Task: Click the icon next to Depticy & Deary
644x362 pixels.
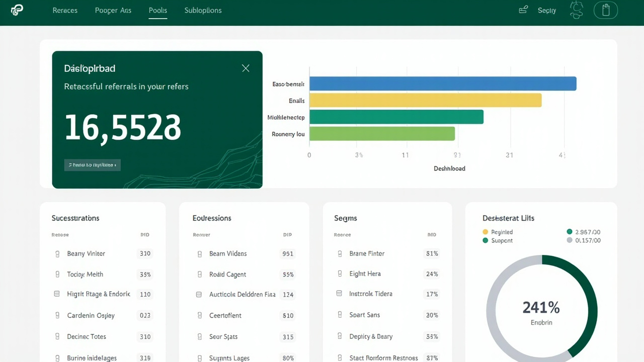Action: [340, 336]
